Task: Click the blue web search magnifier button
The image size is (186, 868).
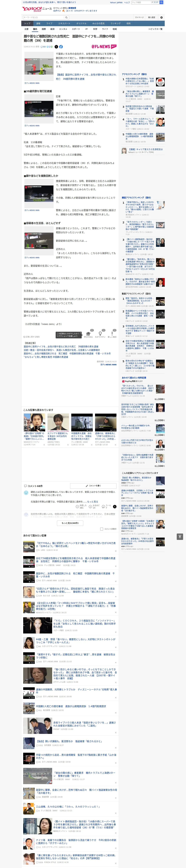Action: (161, 2)
